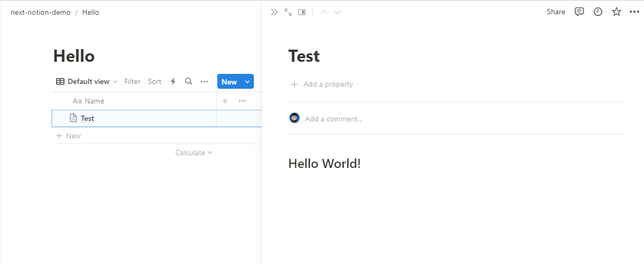Open the Filter menu
Image resolution: width=644 pixels, height=264 pixels.
132,81
